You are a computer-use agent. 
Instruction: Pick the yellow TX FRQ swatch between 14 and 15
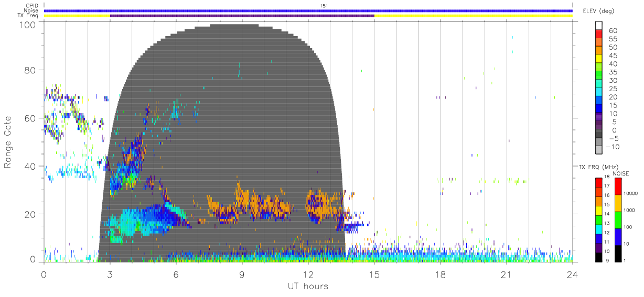coord(599,210)
